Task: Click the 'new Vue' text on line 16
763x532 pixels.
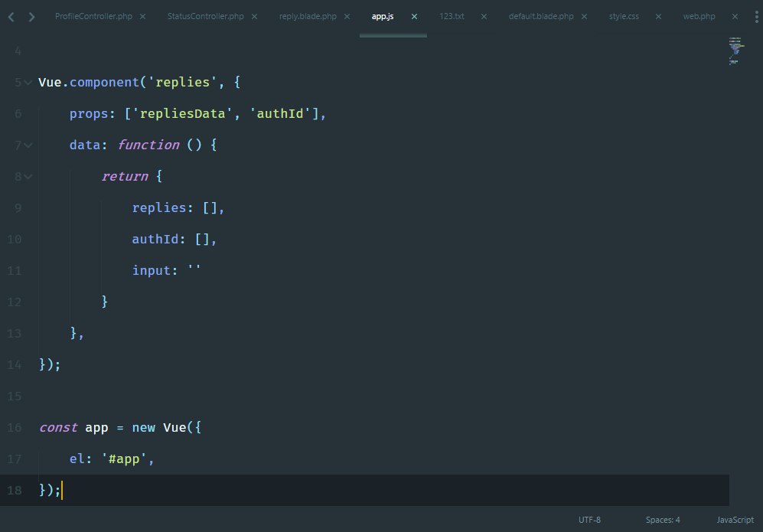Action: click(x=159, y=427)
